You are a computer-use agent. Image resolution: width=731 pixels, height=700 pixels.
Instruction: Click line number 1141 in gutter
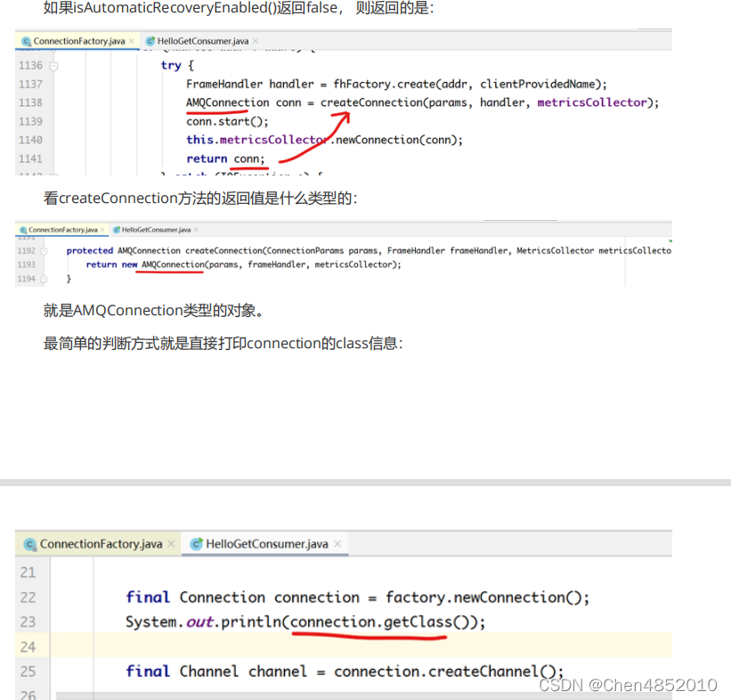pos(30,159)
